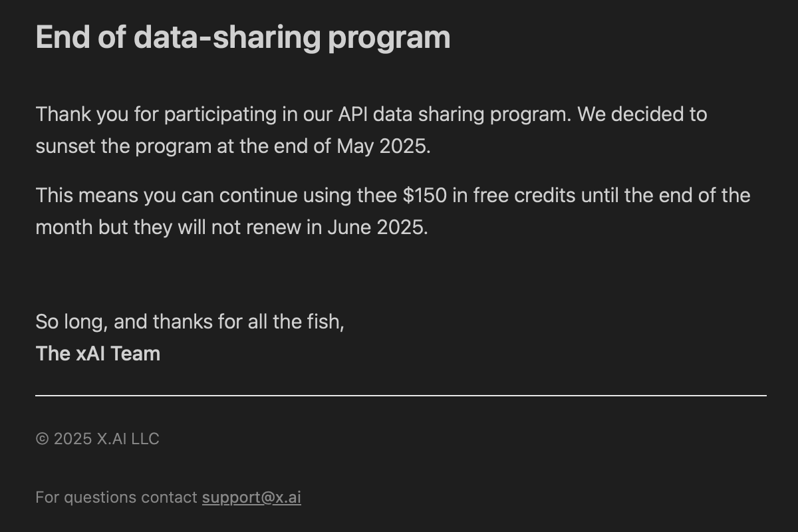Click the "© 2025 X.AI LLC" copyright notice
Image resolution: width=798 pixels, height=532 pixels.
point(97,439)
